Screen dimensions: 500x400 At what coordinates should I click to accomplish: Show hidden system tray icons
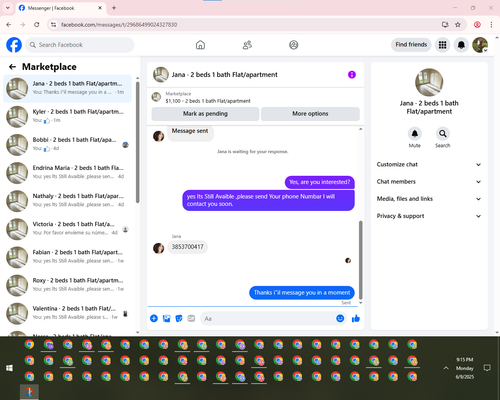(x=446, y=368)
